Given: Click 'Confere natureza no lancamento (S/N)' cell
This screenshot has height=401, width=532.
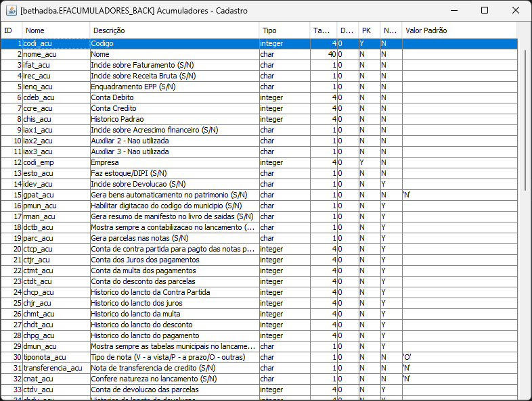Looking at the screenshot, I should [175, 379].
